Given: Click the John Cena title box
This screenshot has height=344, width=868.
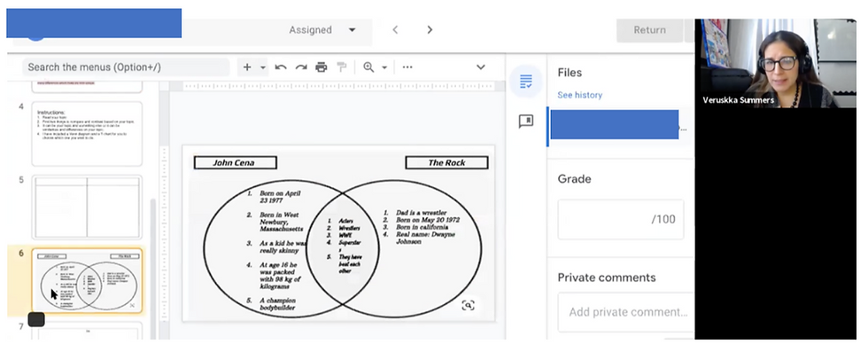Looking at the screenshot, I should tap(235, 162).
